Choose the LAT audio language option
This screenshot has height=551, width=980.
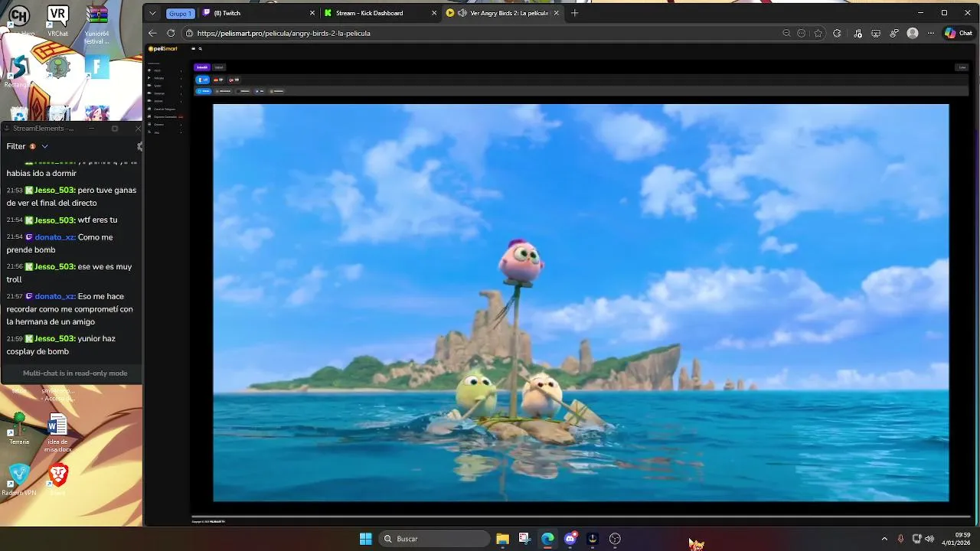203,80
